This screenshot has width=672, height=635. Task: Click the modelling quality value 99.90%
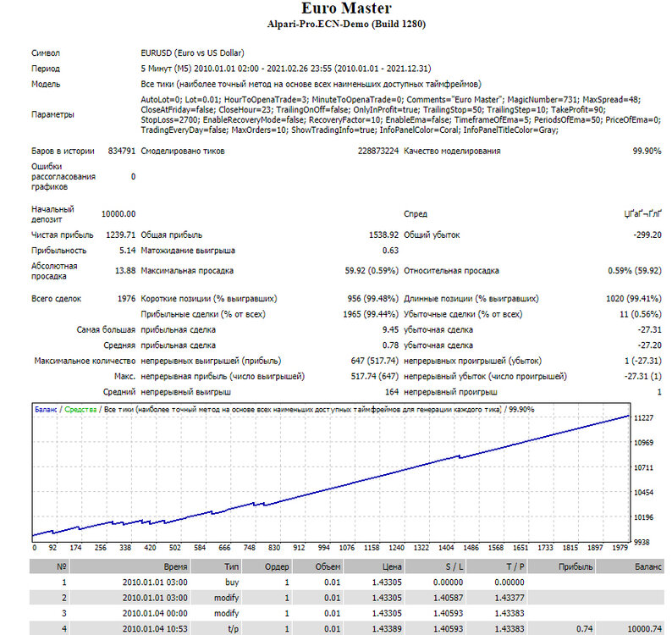(647, 151)
